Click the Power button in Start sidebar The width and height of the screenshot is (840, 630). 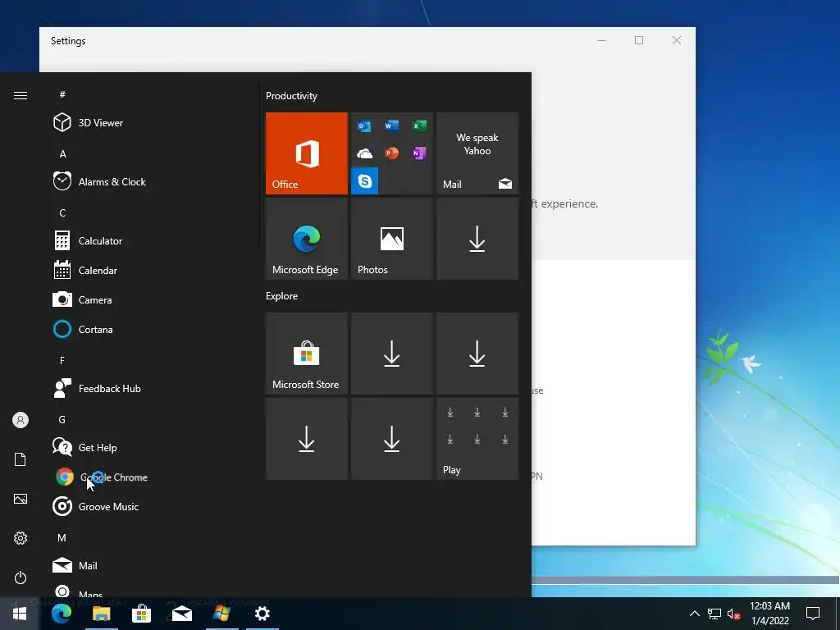[21, 577]
